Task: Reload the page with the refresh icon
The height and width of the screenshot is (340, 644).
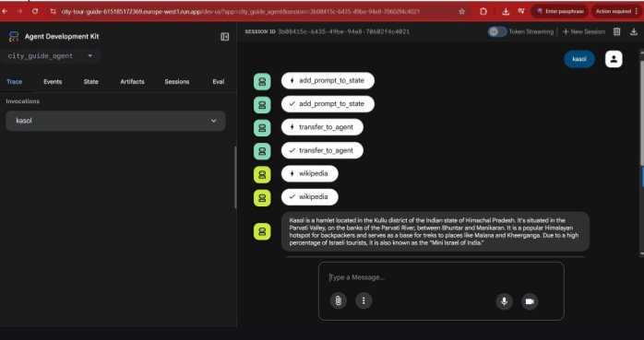Action: point(35,11)
